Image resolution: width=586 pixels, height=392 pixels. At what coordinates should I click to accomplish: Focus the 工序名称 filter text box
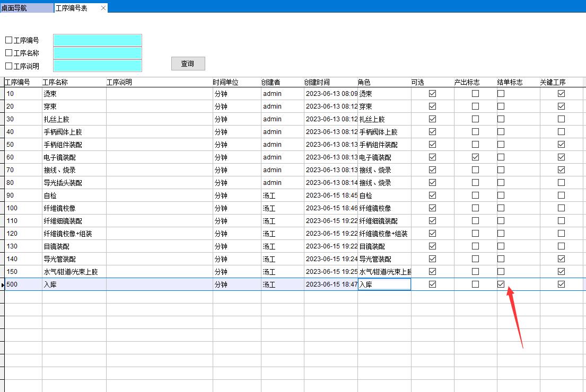click(x=98, y=53)
